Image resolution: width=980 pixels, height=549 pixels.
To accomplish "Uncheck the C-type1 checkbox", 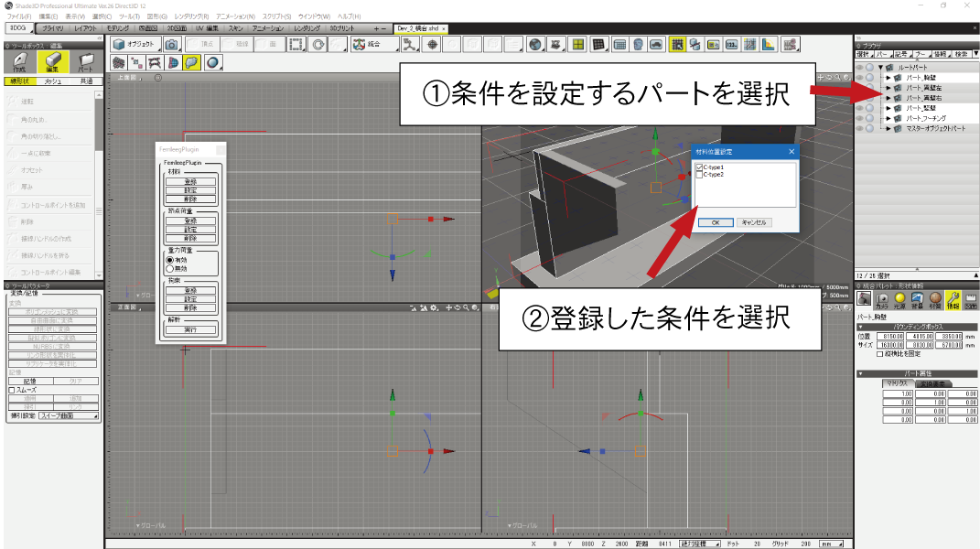I will click(x=700, y=167).
